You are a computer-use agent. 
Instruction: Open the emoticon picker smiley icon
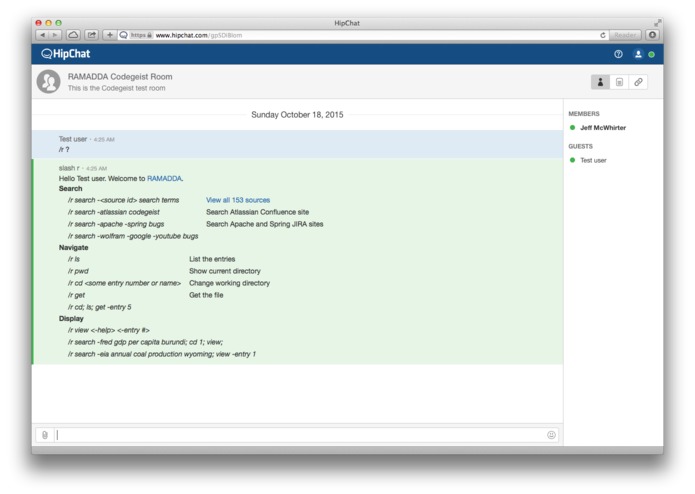pos(551,435)
